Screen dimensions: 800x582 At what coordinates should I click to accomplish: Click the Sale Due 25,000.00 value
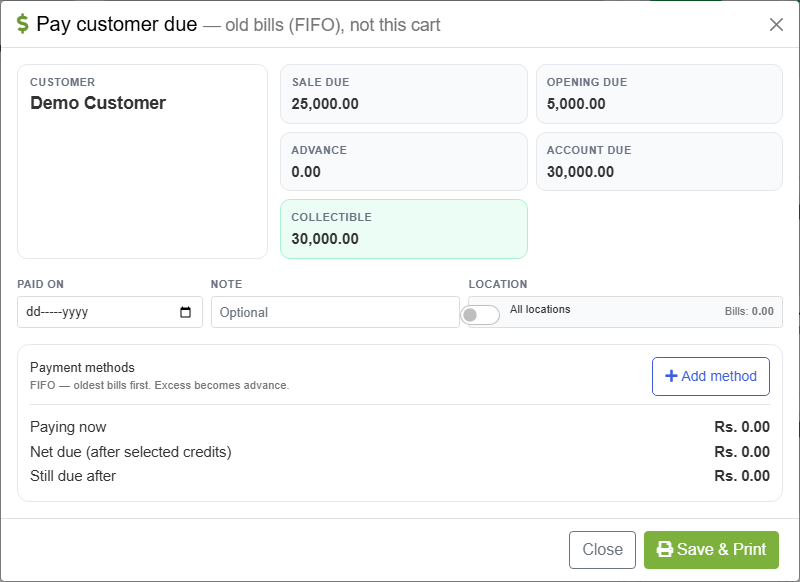click(x=325, y=104)
